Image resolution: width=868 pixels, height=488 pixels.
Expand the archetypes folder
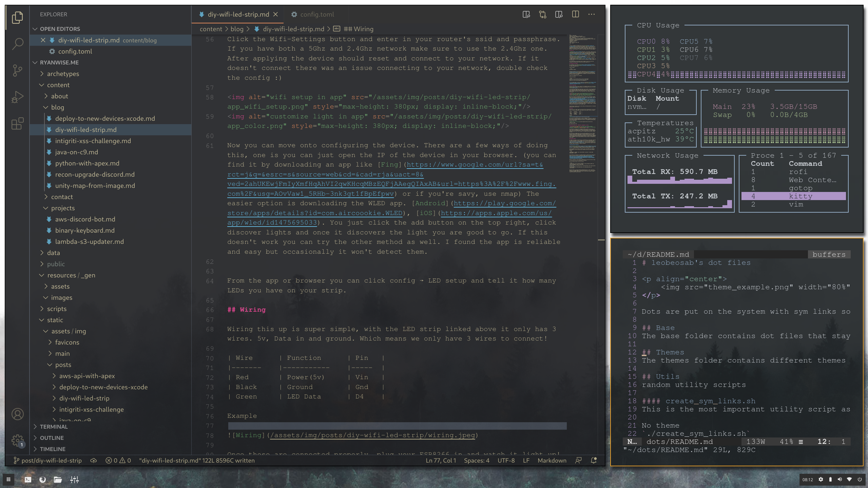click(63, 74)
